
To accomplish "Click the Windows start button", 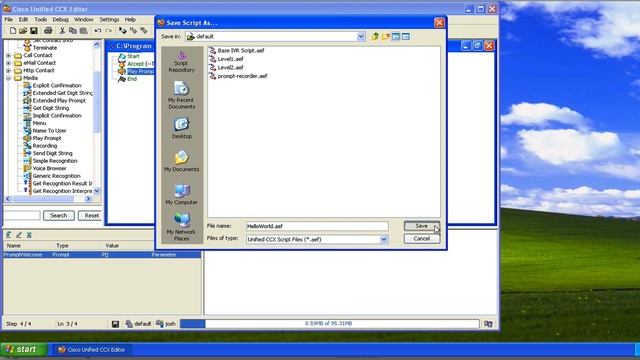I will tap(24, 350).
